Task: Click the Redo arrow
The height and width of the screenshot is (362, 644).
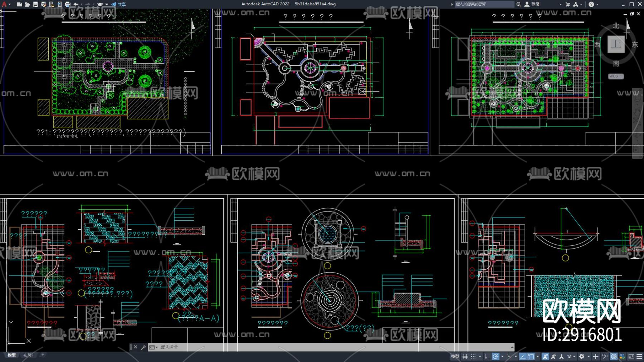Action: click(x=88, y=4)
